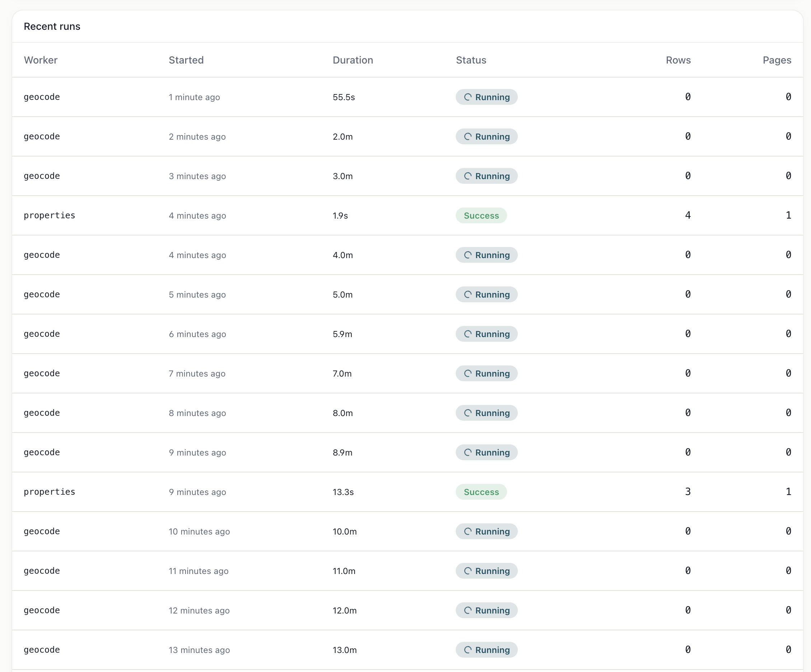Viewport: 811px width, 672px height.
Task: Click the Success badge for 13.3s run
Action: (x=481, y=492)
